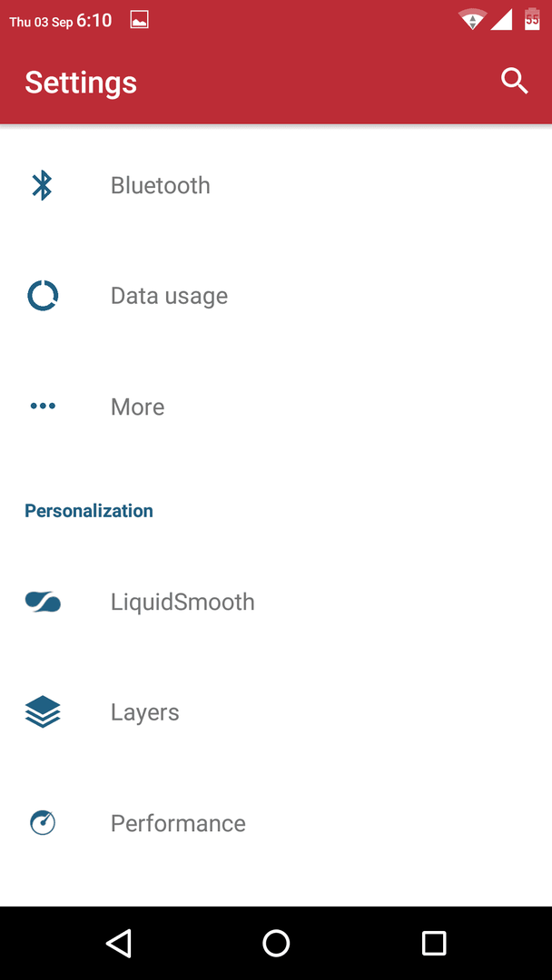This screenshot has width=552, height=980.
Task: Go back with the navigation triangle
Action: coord(119,943)
